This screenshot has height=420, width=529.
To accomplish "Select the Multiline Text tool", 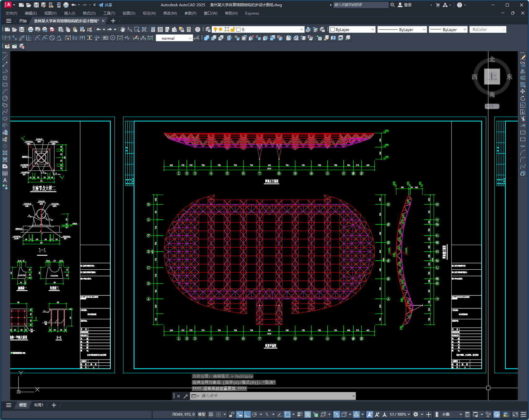I will click(5, 180).
